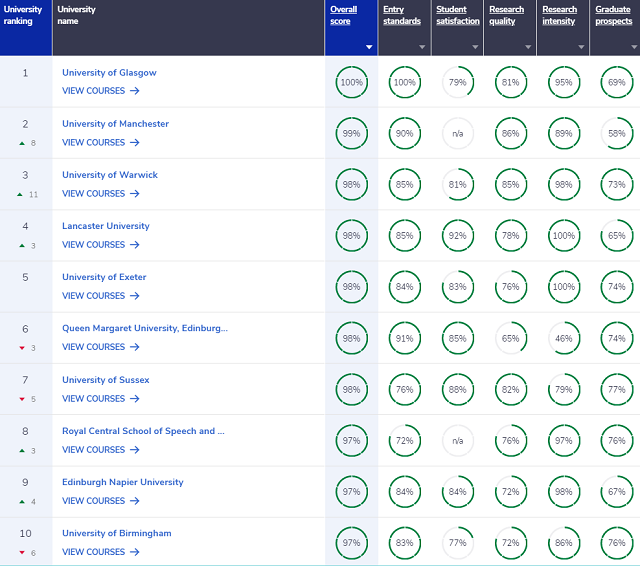Click ranking number 10 for Birmingham
This screenshot has height=566, width=640.
click(25, 533)
